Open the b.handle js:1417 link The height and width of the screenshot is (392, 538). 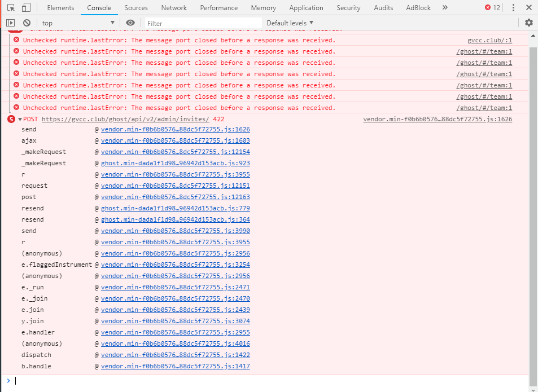click(x=176, y=366)
